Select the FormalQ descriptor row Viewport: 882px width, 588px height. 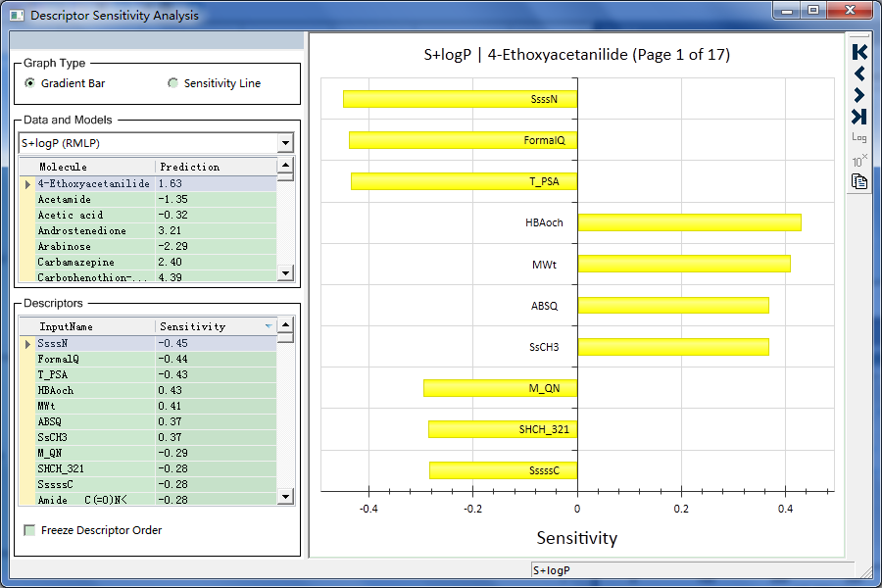coord(148,359)
